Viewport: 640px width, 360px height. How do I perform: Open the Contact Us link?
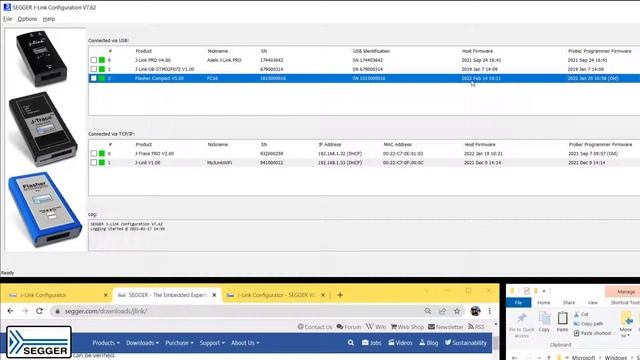tap(315, 327)
